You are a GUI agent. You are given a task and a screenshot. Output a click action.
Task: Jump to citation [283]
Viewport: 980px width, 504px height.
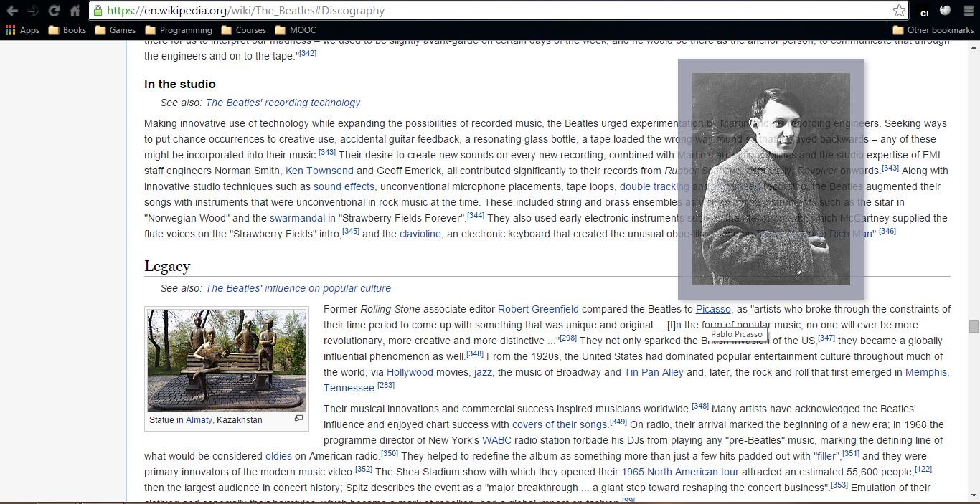(x=386, y=385)
